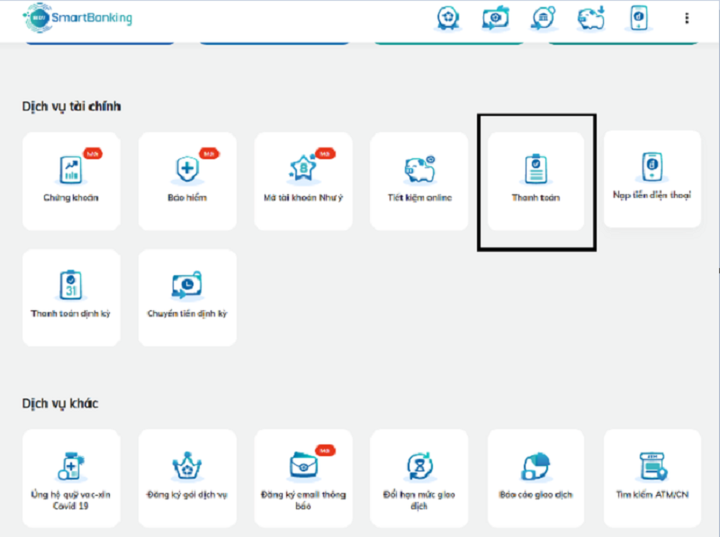Open Đăng ký email thông báo
Screen dimensions: 720x537
click(x=303, y=478)
